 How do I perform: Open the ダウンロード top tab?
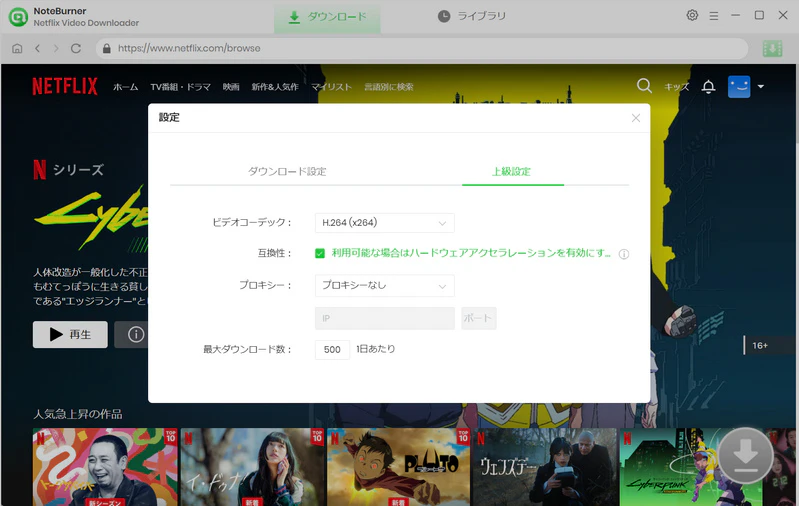coord(327,17)
